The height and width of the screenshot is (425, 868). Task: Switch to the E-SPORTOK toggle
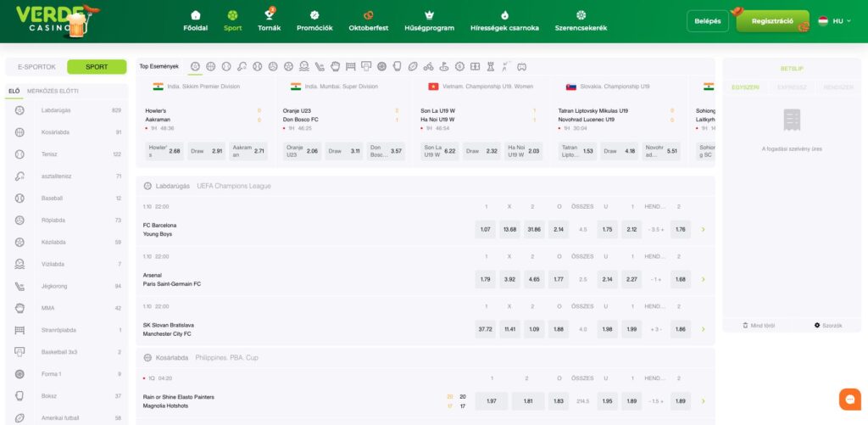(x=36, y=67)
